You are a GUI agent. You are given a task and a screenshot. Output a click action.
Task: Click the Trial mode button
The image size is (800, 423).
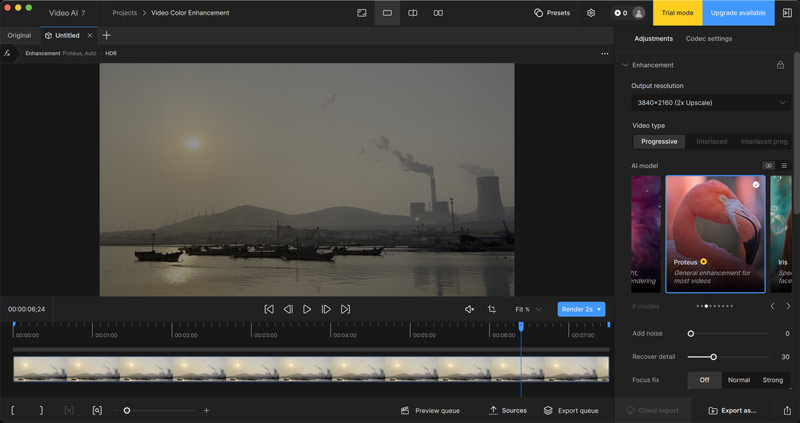point(678,13)
